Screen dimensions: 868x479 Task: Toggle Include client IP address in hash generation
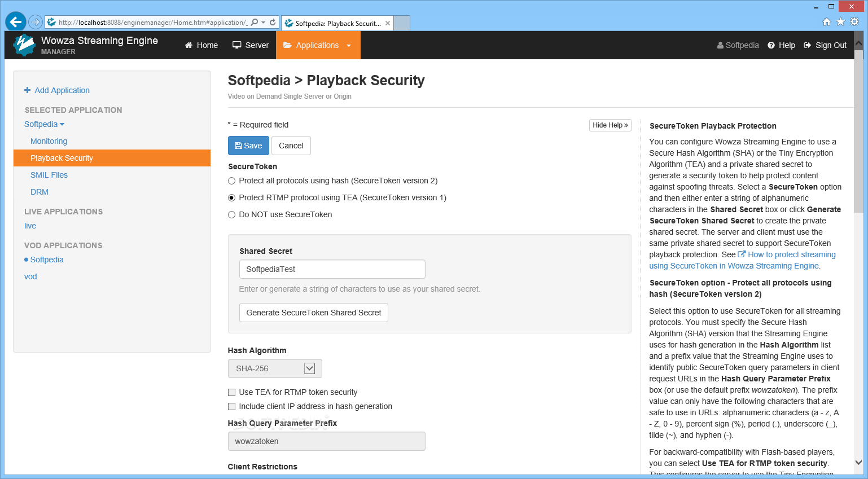pyautogui.click(x=231, y=406)
